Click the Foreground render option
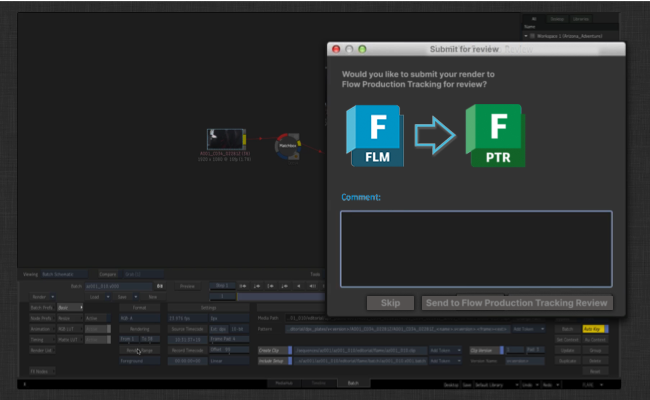Screen dimensions: 650x400 (x=140, y=361)
